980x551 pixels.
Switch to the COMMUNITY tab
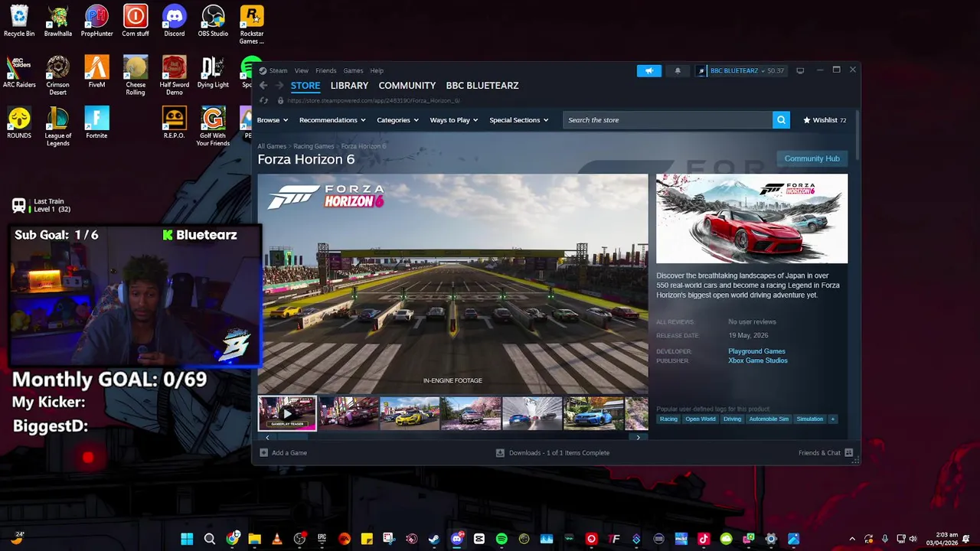[407, 86]
